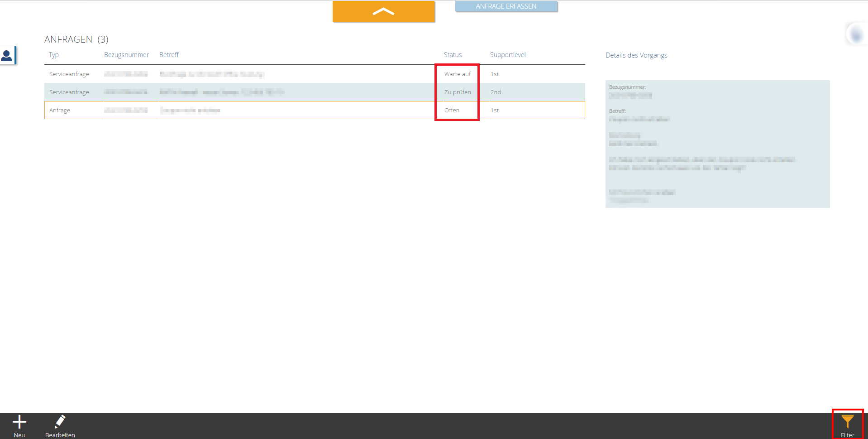Image resolution: width=868 pixels, height=439 pixels.
Task: Click Bezugsnummer label in the details panel
Action: tap(627, 87)
